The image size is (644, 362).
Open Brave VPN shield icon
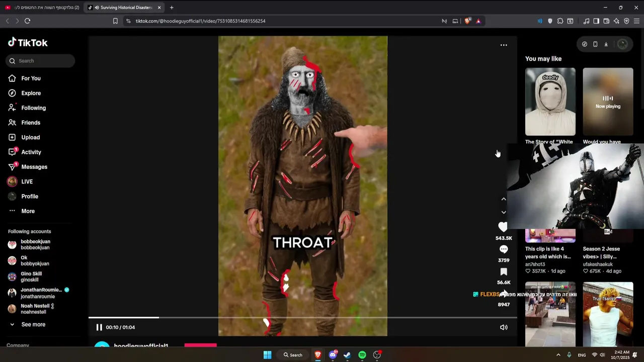(x=626, y=21)
